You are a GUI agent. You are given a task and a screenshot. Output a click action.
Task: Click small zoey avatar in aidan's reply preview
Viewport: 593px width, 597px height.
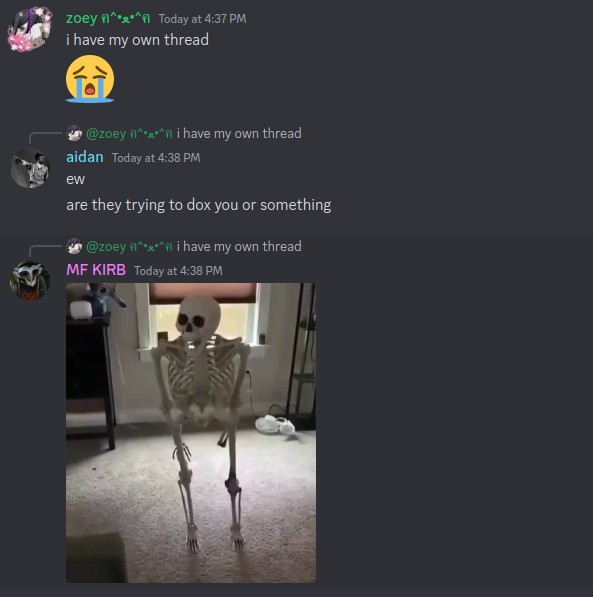pos(74,133)
